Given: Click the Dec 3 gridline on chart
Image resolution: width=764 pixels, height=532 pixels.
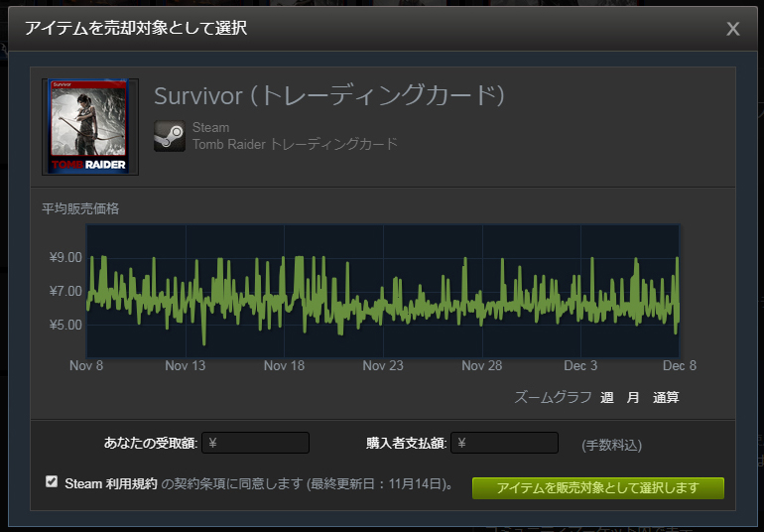Looking at the screenshot, I should [580, 291].
